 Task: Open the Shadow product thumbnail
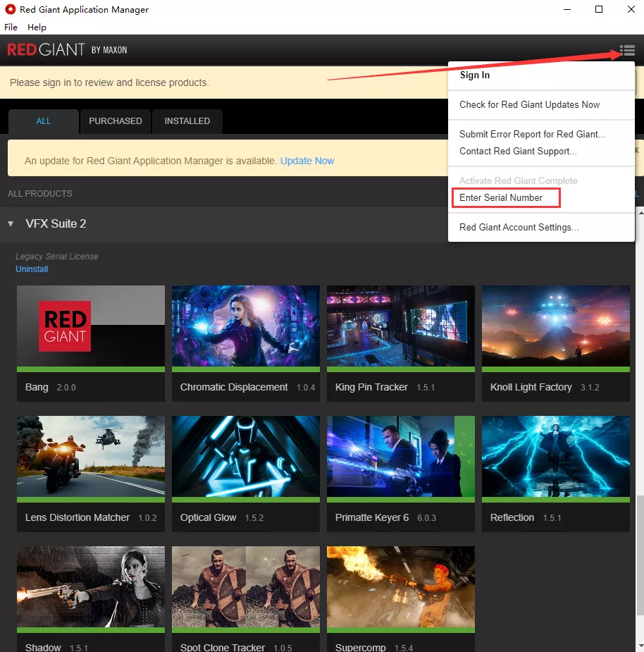[91, 587]
